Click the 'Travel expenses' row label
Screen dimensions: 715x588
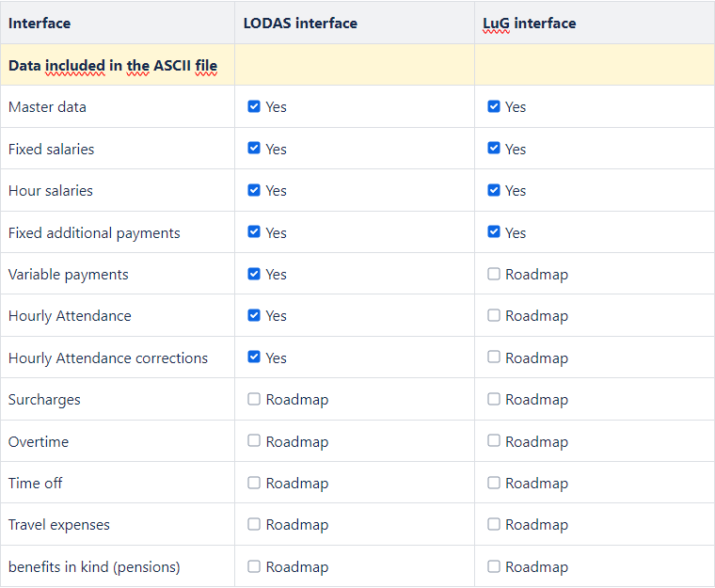(x=59, y=525)
